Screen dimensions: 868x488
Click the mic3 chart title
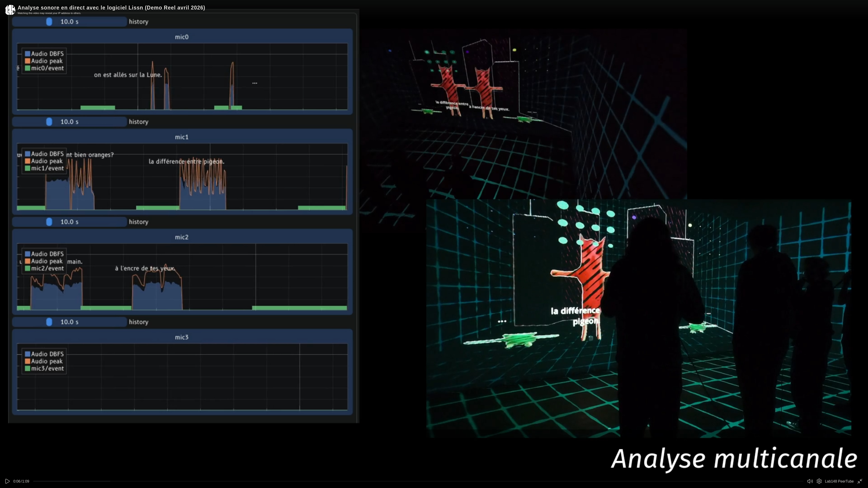[182, 337]
